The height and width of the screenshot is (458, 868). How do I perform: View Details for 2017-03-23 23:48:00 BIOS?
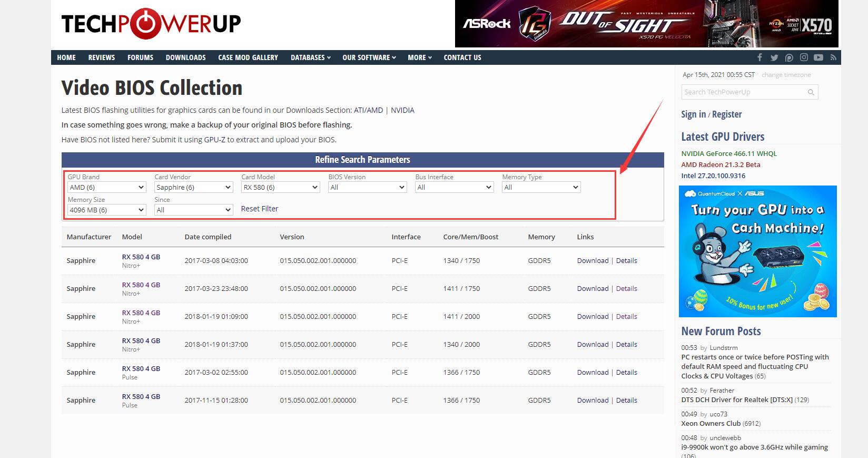point(627,289)
